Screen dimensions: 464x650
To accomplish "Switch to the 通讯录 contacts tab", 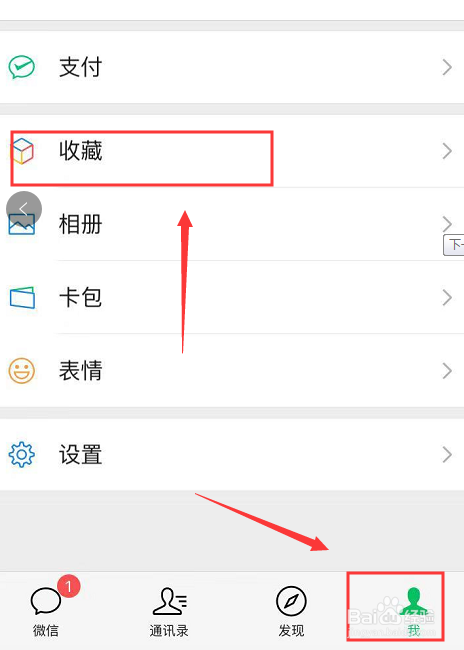I will pyautogui.click(x=169, y=612).
